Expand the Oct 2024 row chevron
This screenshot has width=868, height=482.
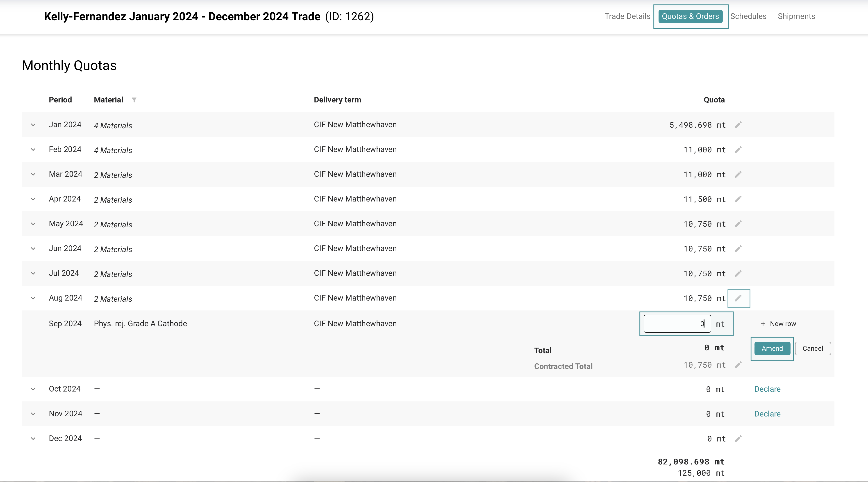(33, 389)
